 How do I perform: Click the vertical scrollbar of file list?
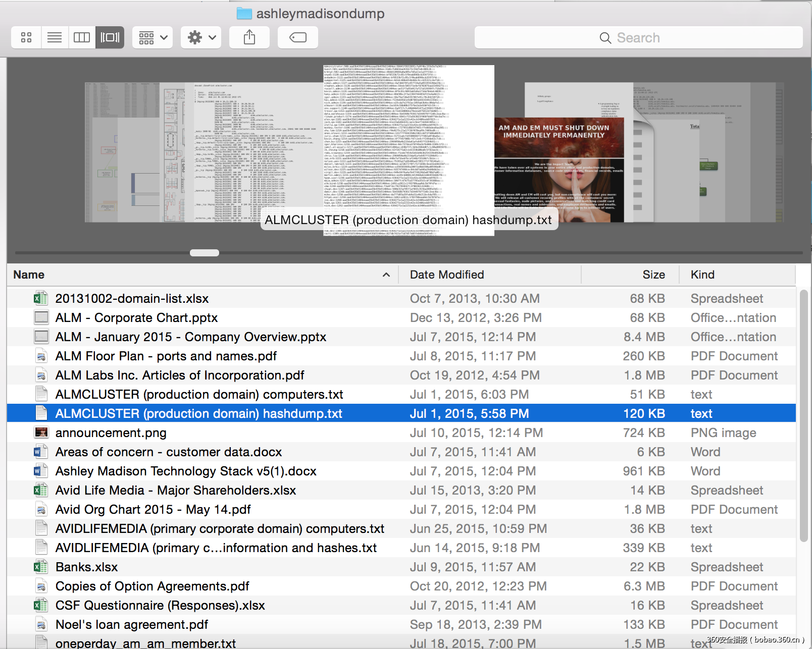[x=804, y=416]
